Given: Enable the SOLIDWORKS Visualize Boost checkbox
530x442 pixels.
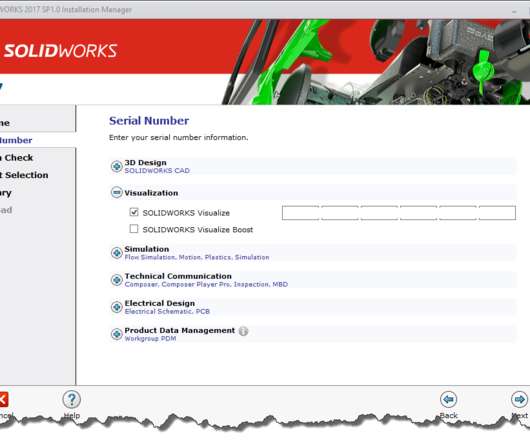Looking at the screenshot, I should (x=134, y=229).
